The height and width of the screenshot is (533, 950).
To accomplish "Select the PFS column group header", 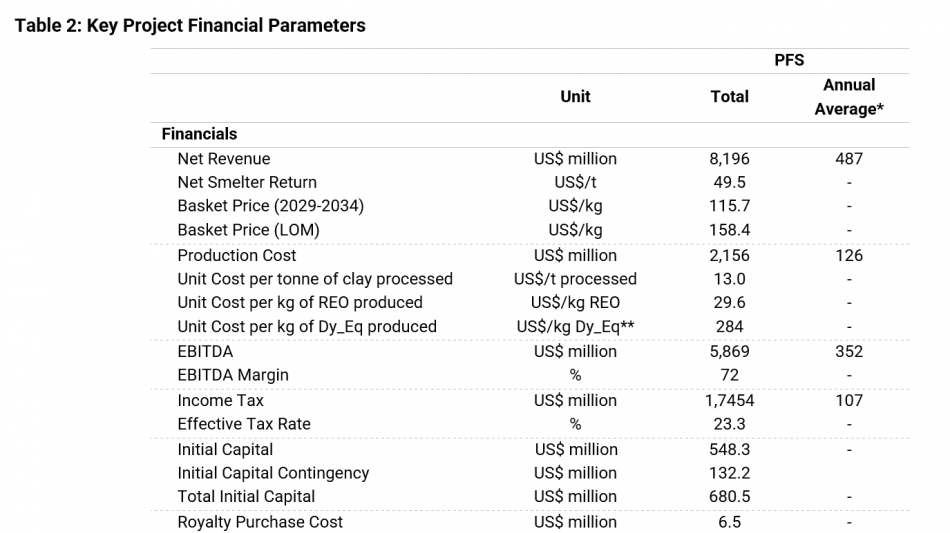I will [x=789, y=61].
